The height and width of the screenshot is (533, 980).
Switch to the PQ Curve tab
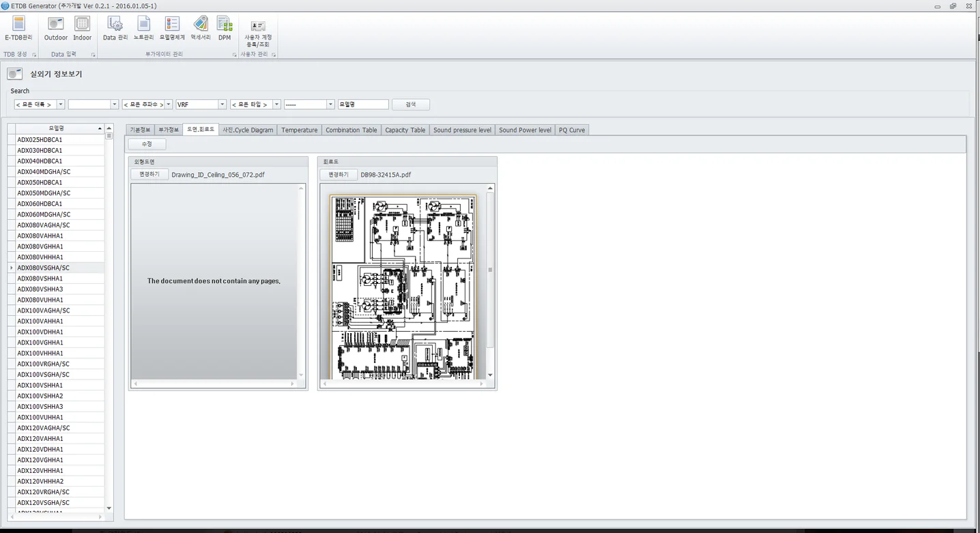pyautogui.click(x=572, y=130)
